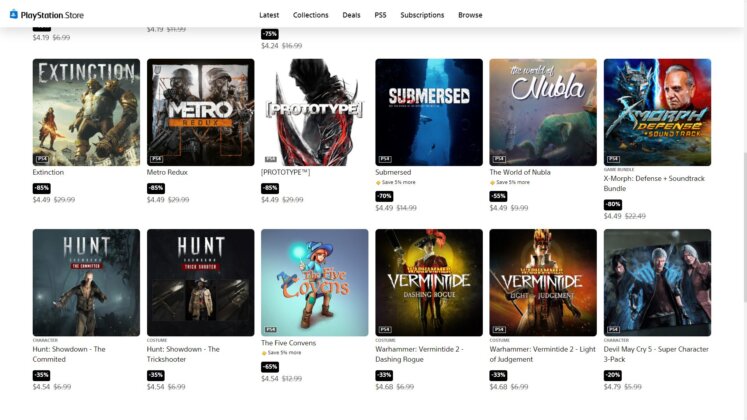Click the -85% discount badge under Extinction

[41, 188]
